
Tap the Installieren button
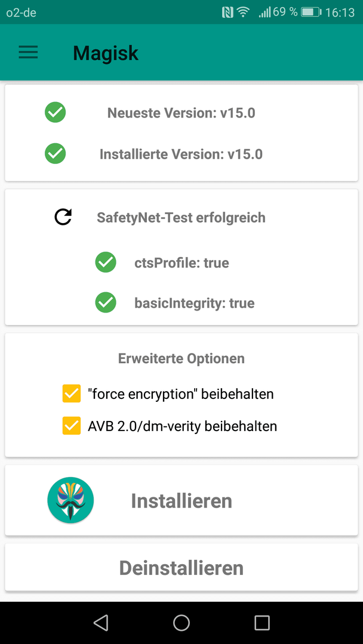coord(181,500)
